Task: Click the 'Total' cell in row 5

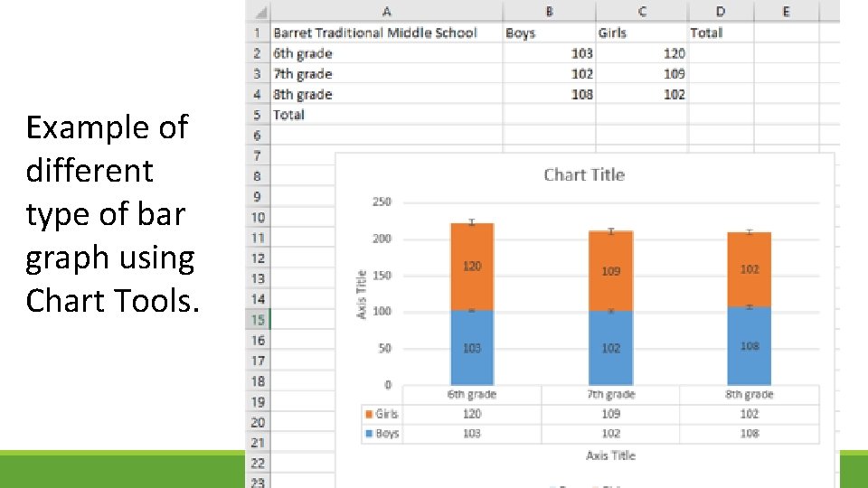Action: pos(386,115)
